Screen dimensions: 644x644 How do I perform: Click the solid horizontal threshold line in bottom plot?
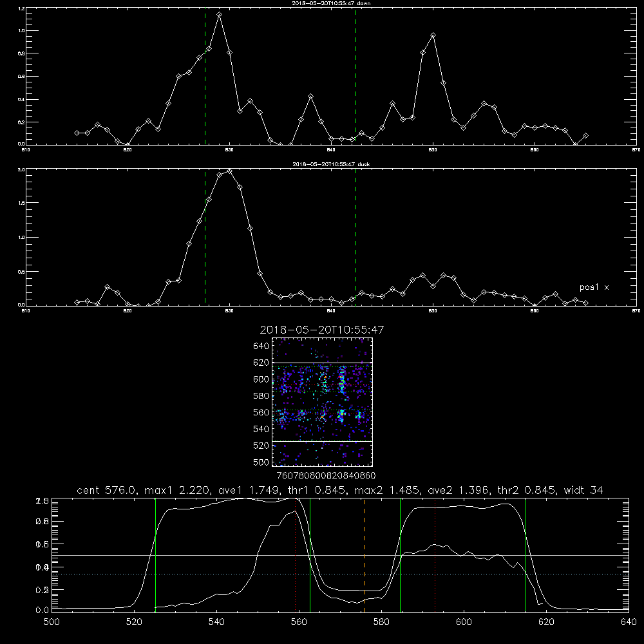[341, 555]
